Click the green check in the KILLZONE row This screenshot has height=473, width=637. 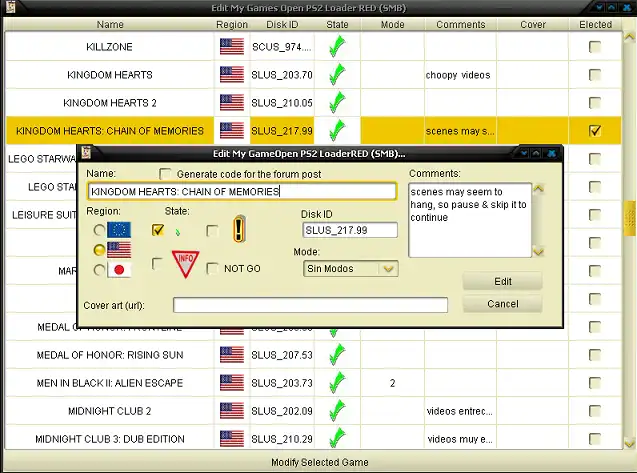[337, 46]
